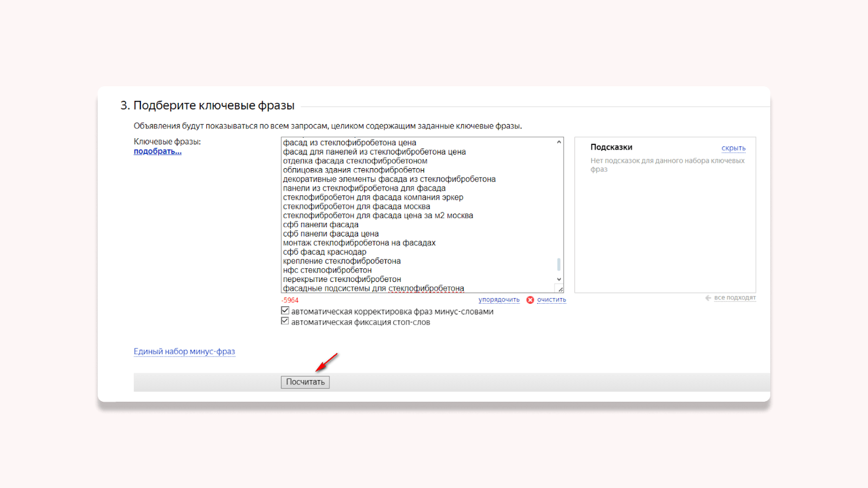Viewport: 868px width, 488px height.
Task: Click the scrollbar up arrow in phrases box
Action: pyautogui.click(x=559, y=142)
